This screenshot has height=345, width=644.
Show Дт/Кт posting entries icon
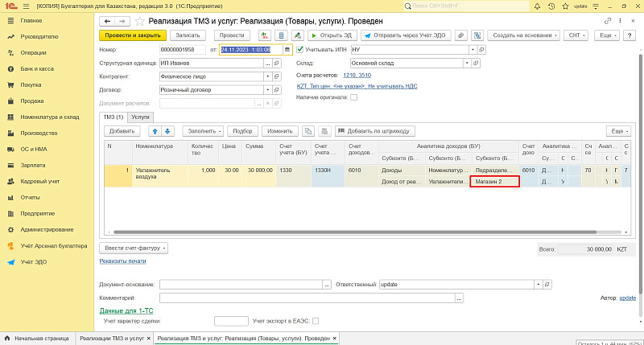pos(263,35)
